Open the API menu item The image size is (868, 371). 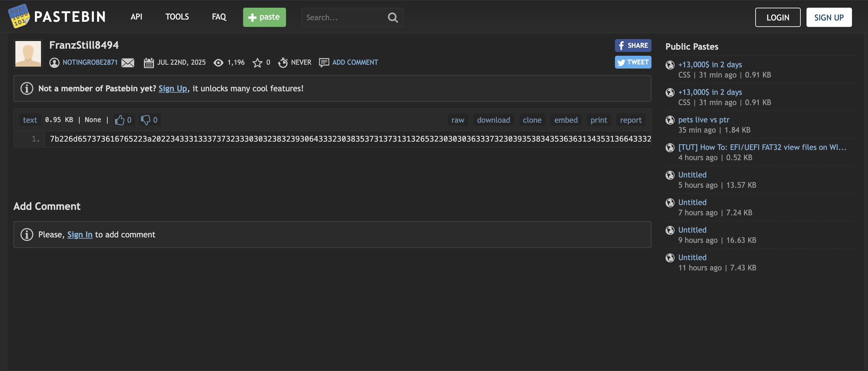pyautogui.click(x=136, y=17)
